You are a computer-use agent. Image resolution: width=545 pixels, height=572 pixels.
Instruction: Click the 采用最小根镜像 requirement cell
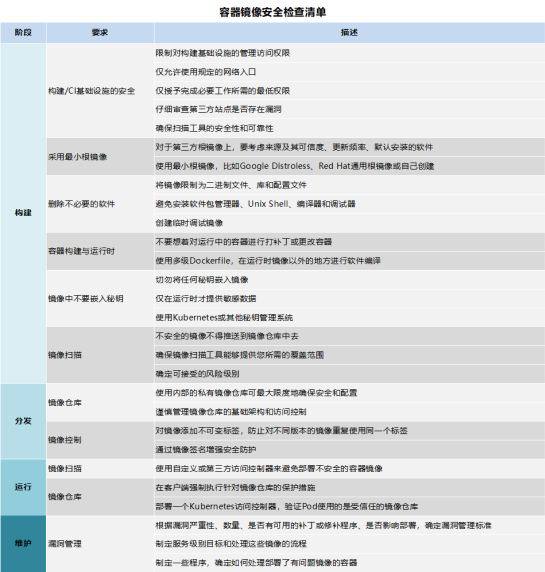[x=100, y=157]
